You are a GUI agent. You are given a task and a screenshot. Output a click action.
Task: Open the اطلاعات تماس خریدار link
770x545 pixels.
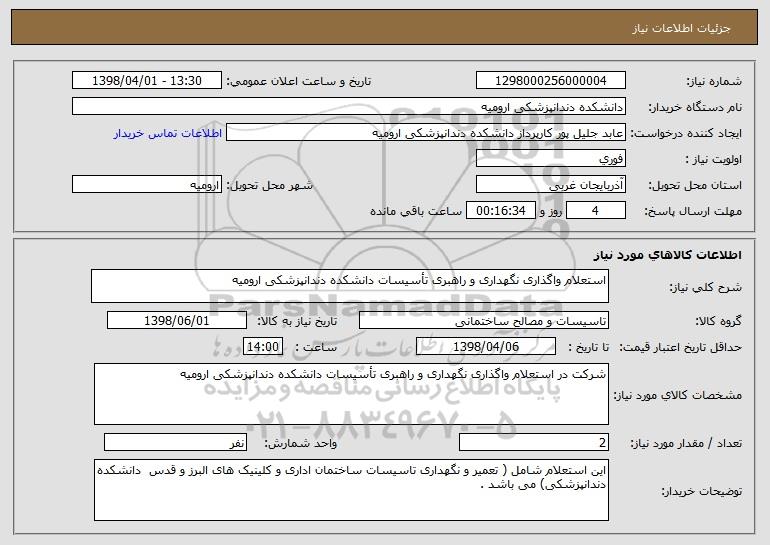[167, 134]
